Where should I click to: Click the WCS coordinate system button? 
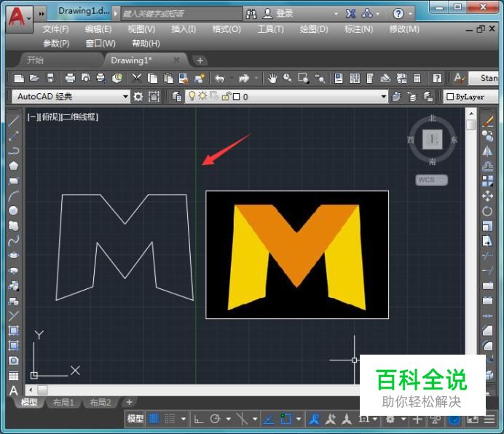(431, 180)
